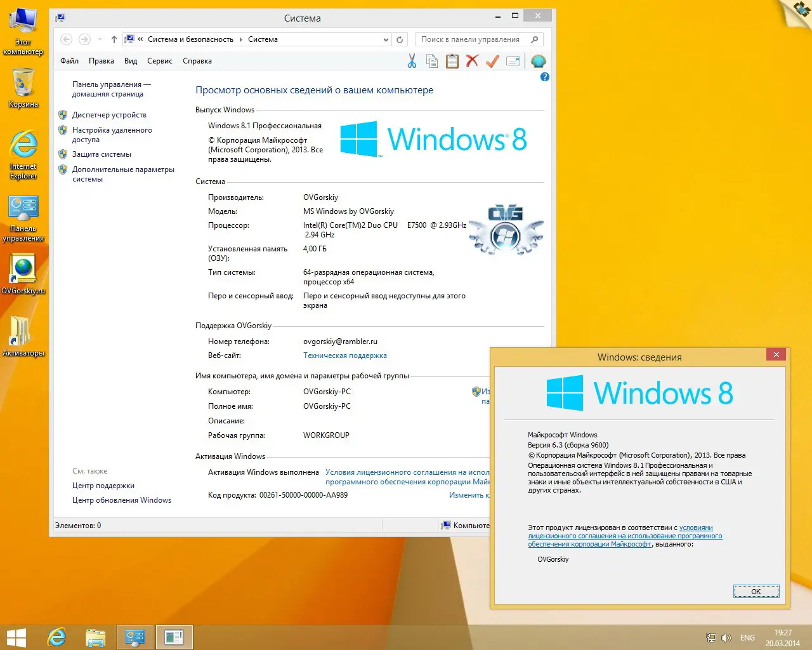
Task: Open Корзина recycle bin desktop icon
Action: [x=23, y=88]
